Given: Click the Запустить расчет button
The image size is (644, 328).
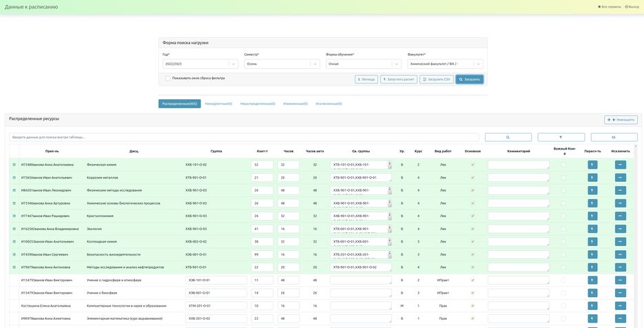Looking at the screenshot, I should [x=398, y=79].
